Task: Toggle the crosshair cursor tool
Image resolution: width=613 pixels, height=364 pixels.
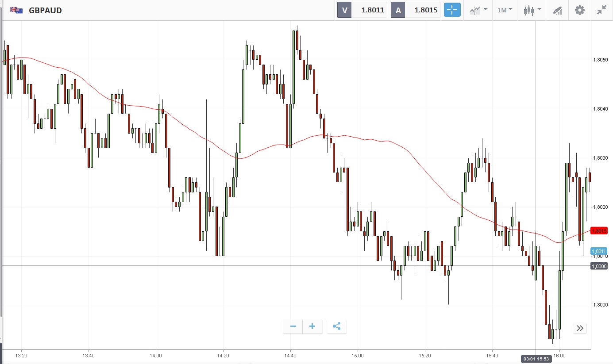Action: pyautogui.click(x=452, y=10)
